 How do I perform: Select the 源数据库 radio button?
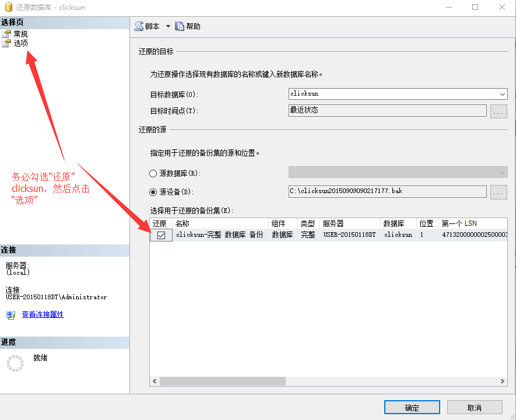(154, 173)
